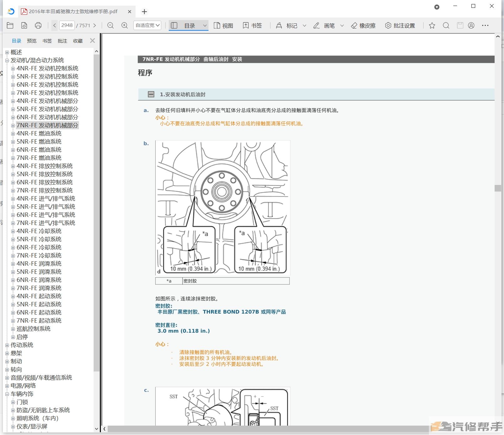
Task: Collapse step 1 安装发动机后油封 section
Action: (x=151, y=94)
